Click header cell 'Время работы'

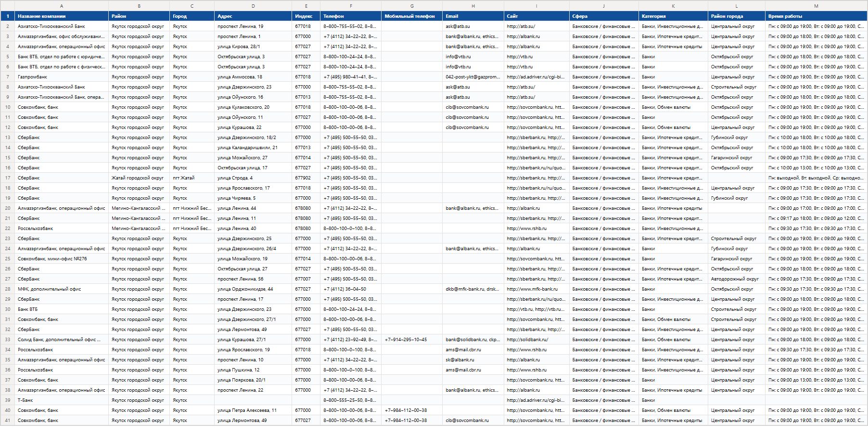pyautogui.click(x=816, y=16)
